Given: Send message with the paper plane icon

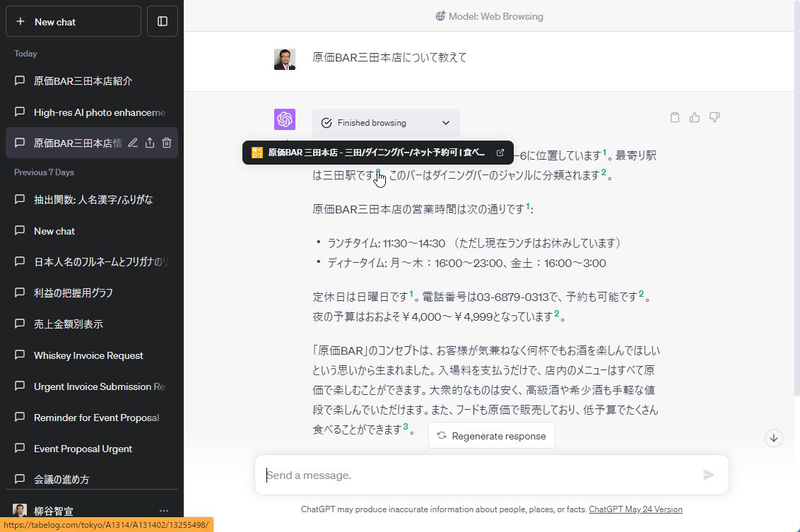Looking at the screenshot, I should click(x=708, y=475).
